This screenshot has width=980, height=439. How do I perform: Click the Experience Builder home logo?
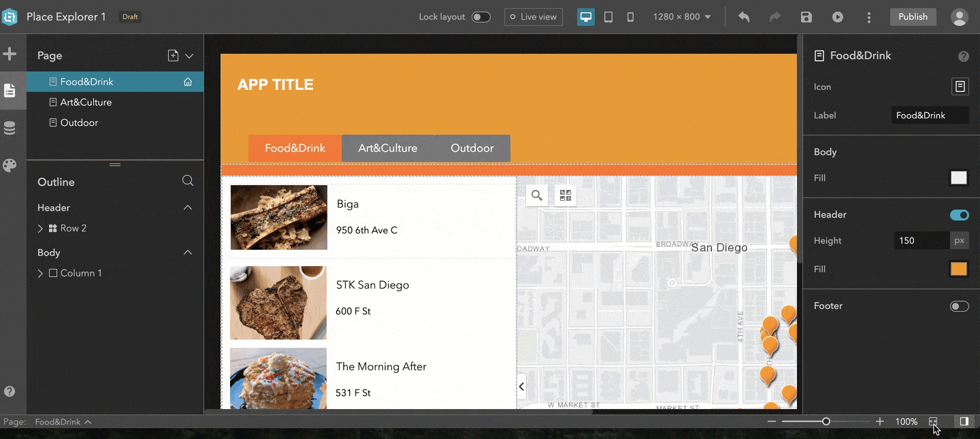(10, 17)
